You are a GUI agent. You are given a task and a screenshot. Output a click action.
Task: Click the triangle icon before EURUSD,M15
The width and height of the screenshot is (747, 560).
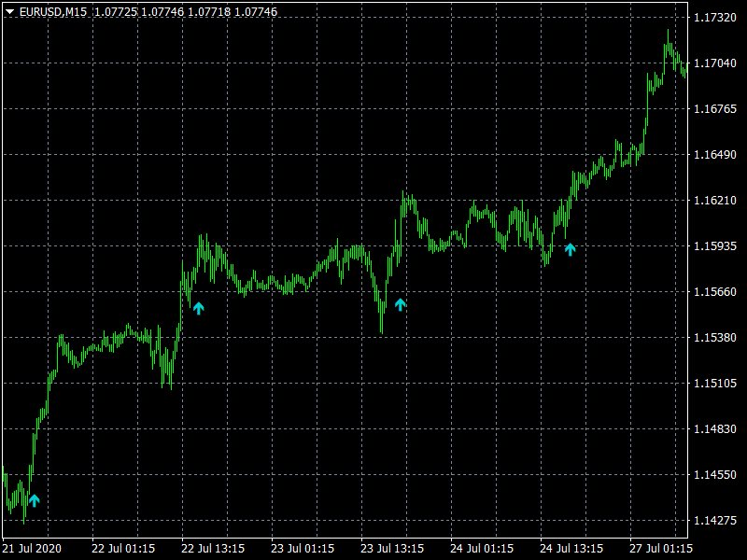[x=9, y=11]
